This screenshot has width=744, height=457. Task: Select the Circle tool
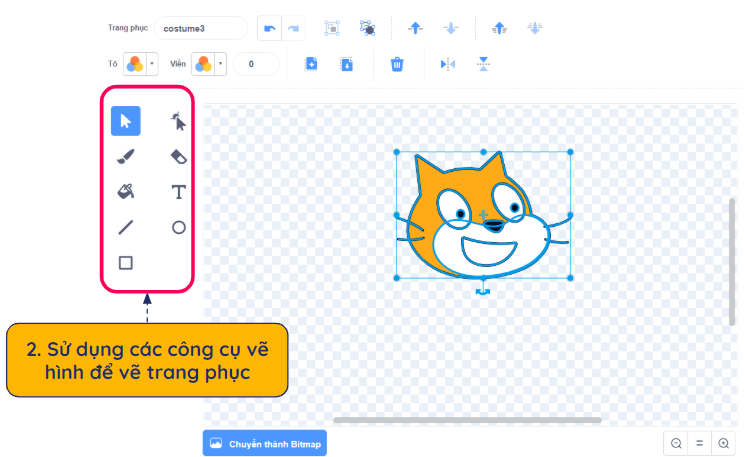(178, 227)
